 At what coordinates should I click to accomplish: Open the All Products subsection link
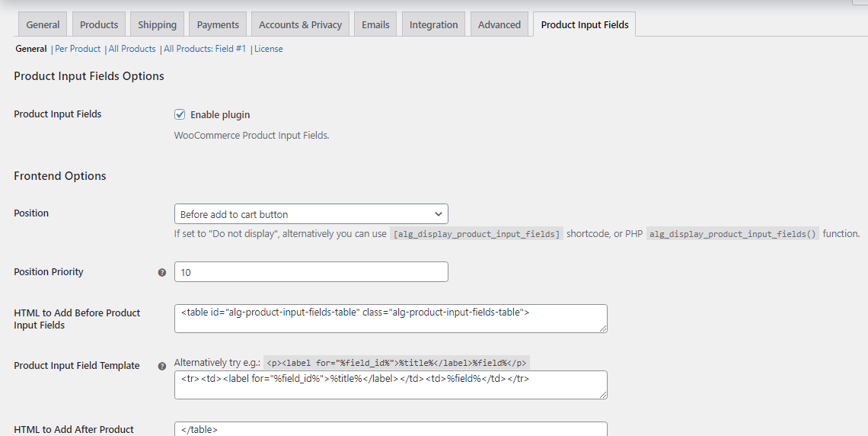(132, 49)
